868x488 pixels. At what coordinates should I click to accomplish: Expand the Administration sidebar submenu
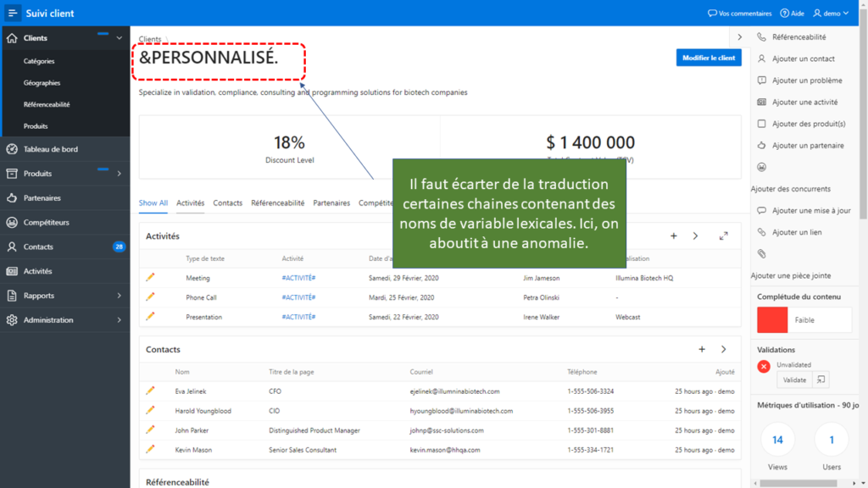coord(119,319)
